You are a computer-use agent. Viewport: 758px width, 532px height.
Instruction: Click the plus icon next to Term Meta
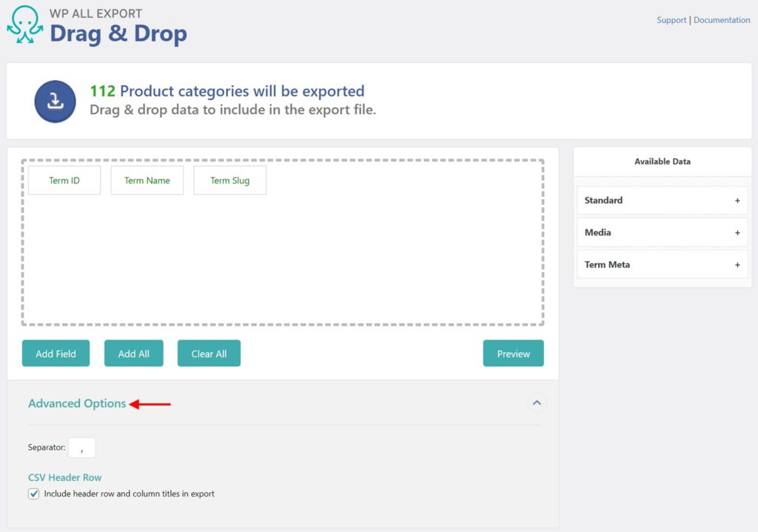(x=737, y=264)
